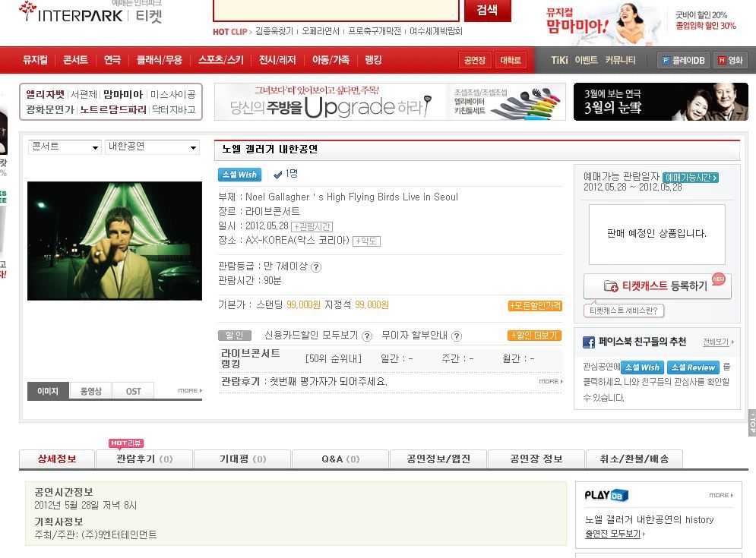756x558 pixels.
Task: Click help icon beside 무이자 할부안내
Action: [457, 336]
